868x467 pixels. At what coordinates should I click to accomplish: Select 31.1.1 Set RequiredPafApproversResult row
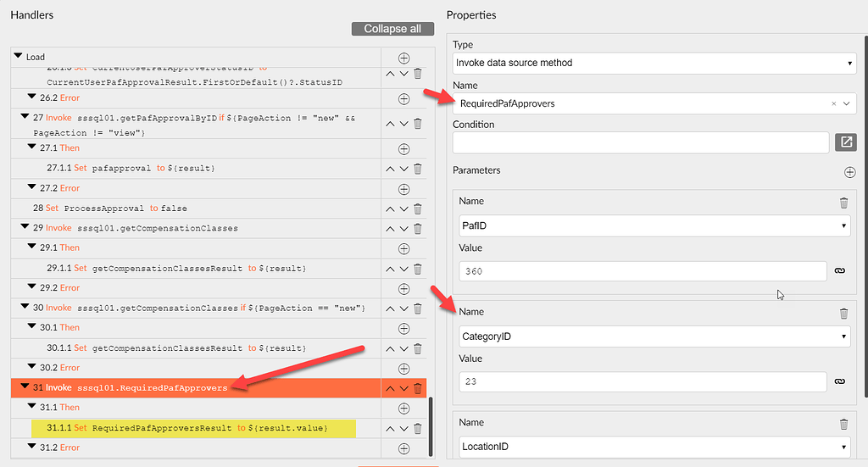194,428
